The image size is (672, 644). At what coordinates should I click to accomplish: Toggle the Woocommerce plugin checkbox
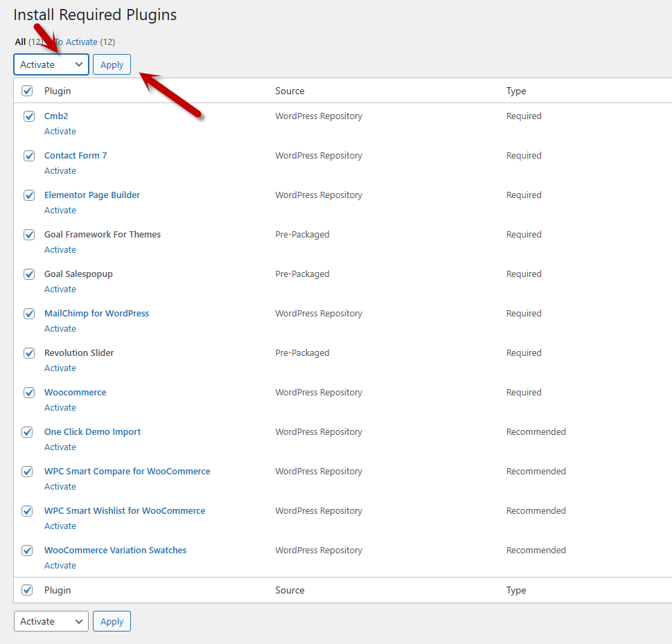[x=29, y=393]
